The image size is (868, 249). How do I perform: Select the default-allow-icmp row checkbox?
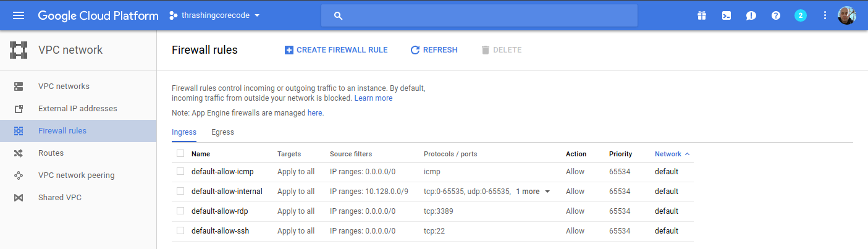pos(180,171)
